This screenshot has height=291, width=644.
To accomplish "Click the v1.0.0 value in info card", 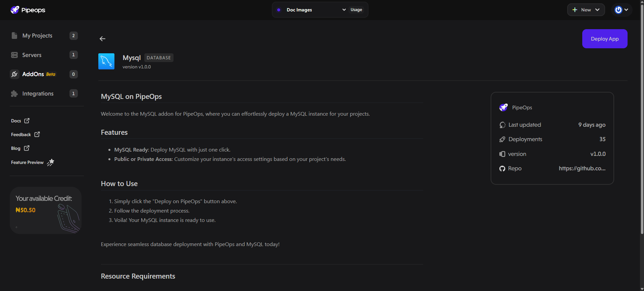I will click(x=598, y=154).
